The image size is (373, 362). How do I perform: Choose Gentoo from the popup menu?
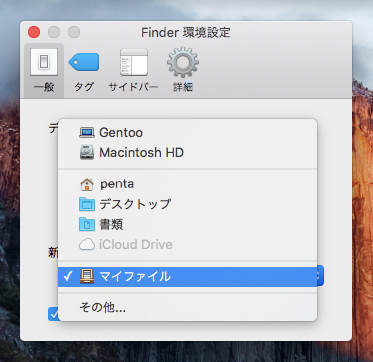point(187,133)
